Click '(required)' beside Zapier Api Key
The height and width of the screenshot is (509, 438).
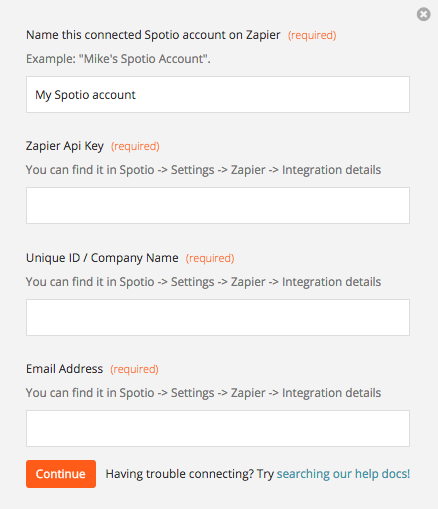coord(135,146)
